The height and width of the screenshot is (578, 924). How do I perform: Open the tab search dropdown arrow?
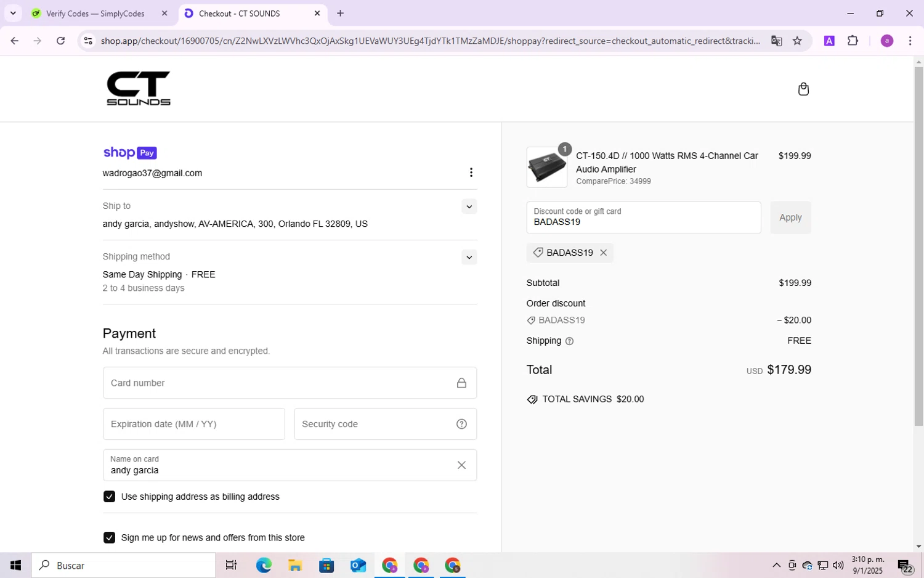click(13, 13)
